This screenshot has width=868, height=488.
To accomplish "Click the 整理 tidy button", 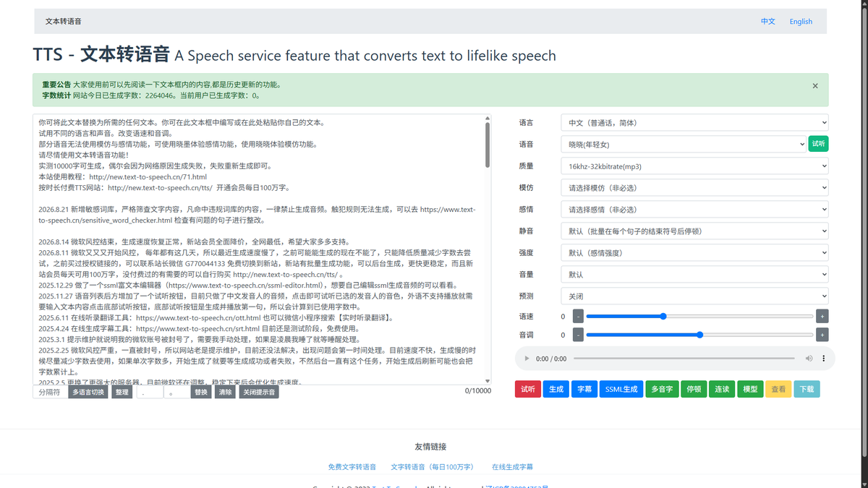I will 122,392.
